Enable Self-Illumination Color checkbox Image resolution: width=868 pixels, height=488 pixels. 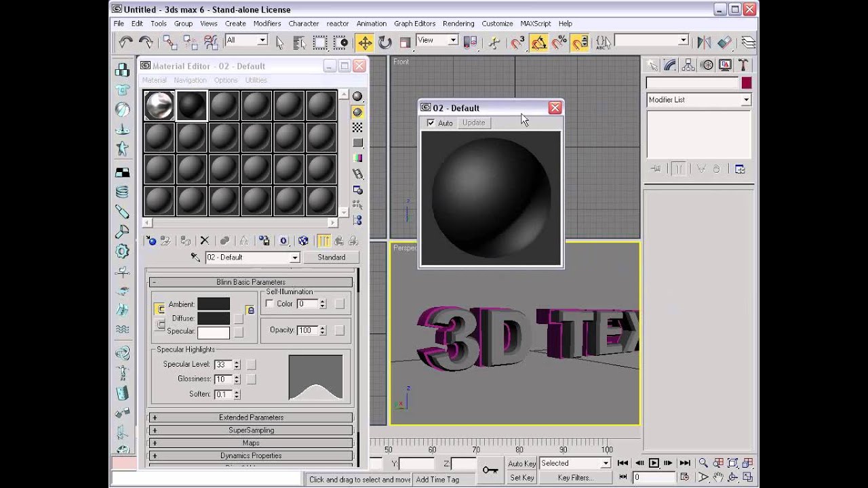(270, 304)
